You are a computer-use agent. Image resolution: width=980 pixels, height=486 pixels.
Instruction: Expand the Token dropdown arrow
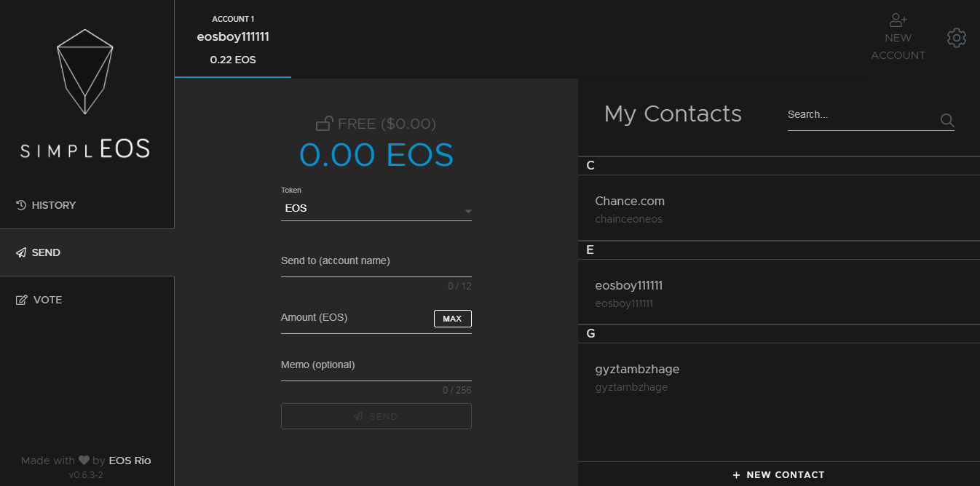(468, 212)
